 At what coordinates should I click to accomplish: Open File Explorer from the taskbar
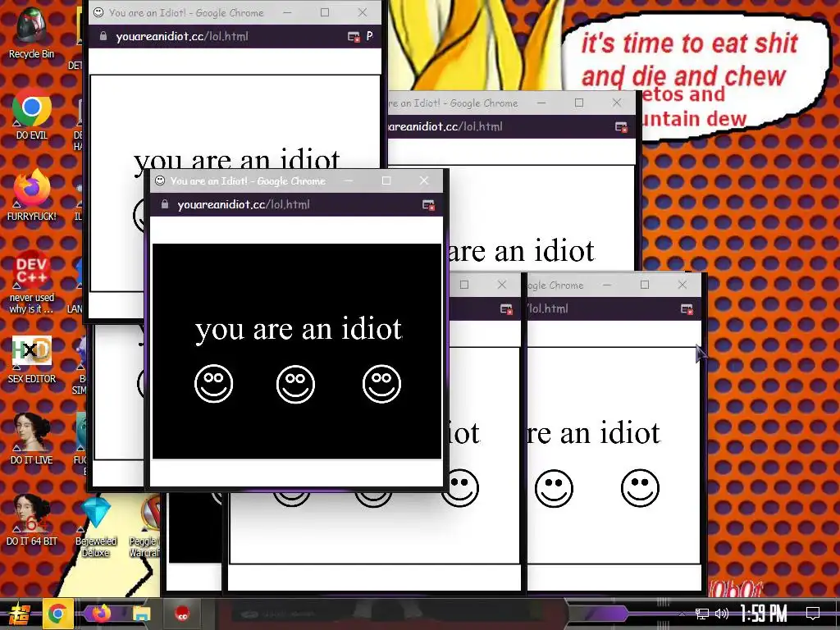coord(142,614)
